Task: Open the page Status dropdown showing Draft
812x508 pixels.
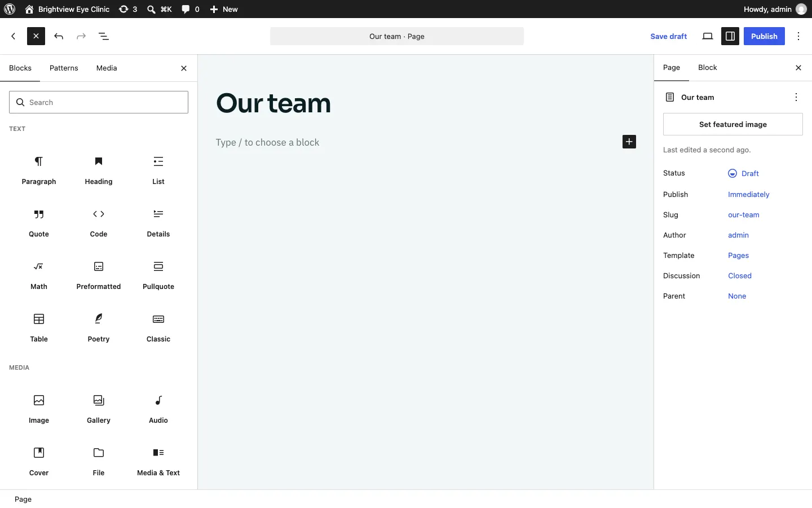Action: pos(744,173)
